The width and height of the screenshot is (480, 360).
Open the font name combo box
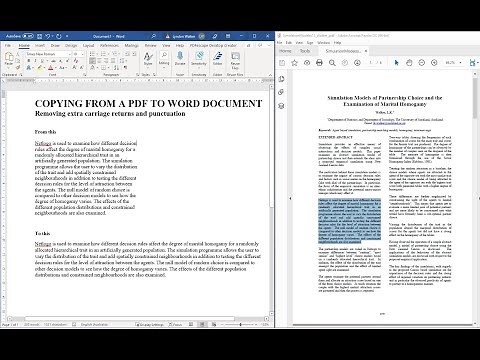pyautogui.click(x=49, y=54)
